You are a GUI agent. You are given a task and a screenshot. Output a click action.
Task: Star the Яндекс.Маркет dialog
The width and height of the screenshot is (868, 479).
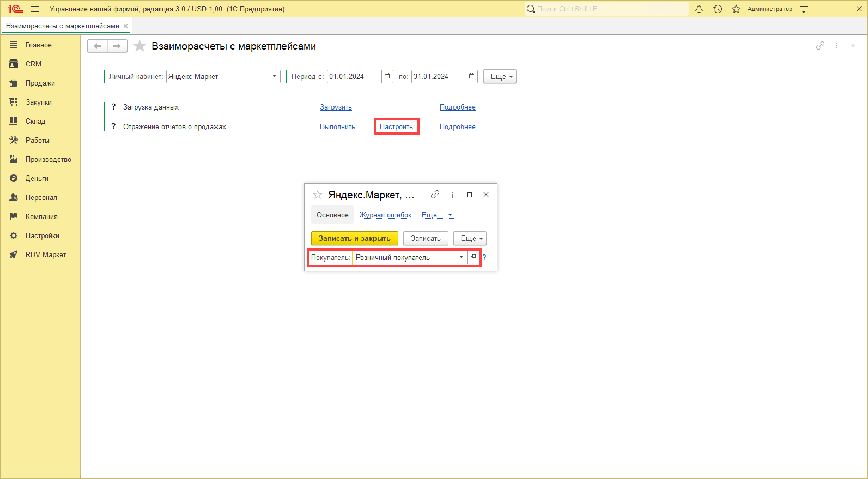click(x=318, y=195)
